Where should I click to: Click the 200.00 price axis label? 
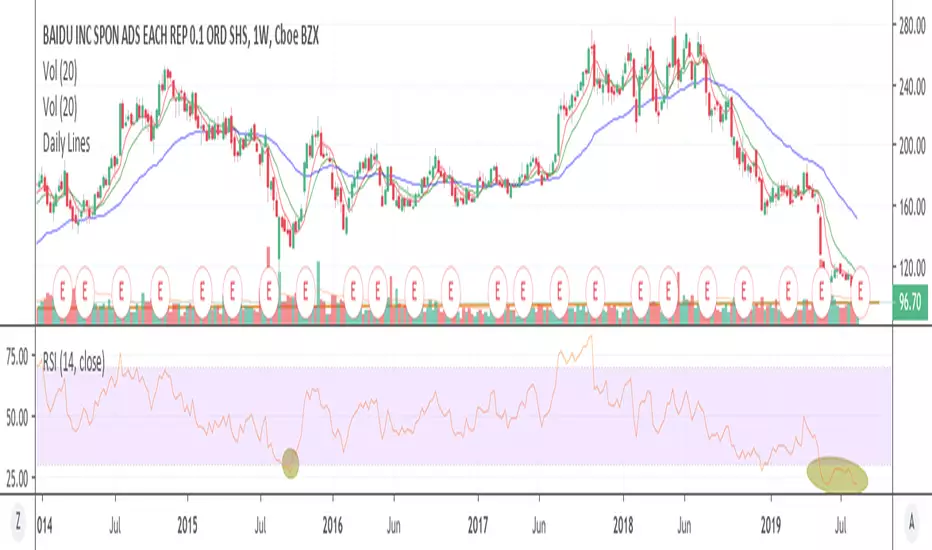click(912, 145)
